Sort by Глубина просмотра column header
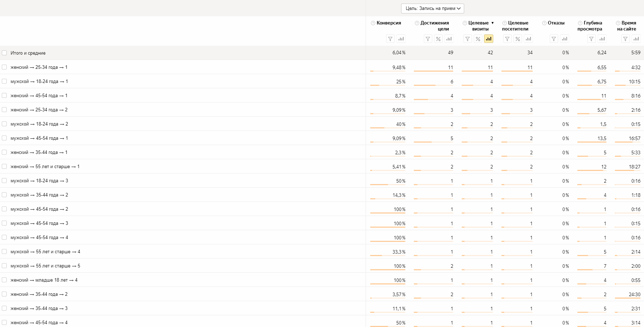 (x=590, y=26)
